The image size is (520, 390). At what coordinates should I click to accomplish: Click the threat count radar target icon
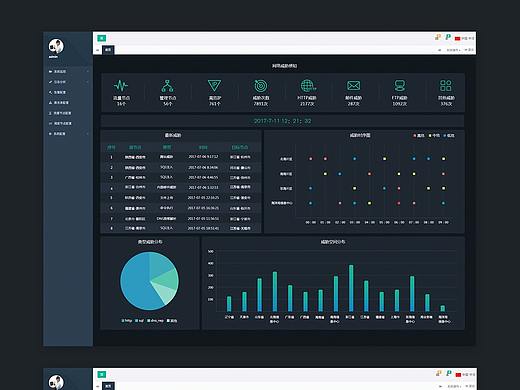[x=261, y=86]
